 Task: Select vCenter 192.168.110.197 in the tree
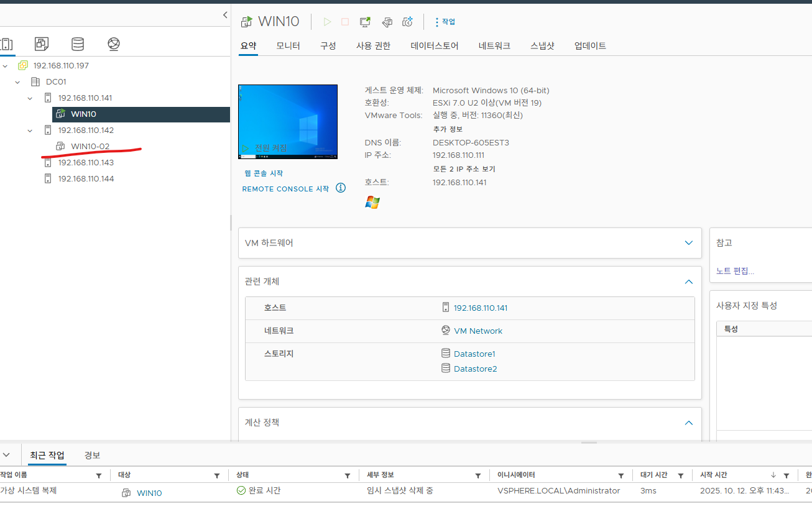(x=61, y=66)
